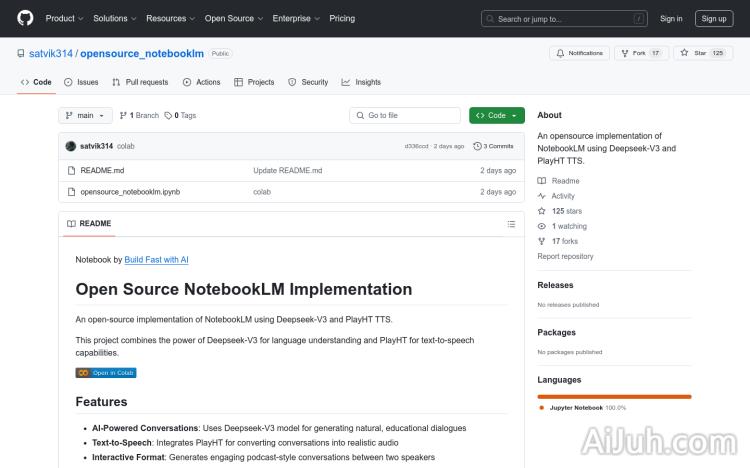Click the Open in Colab badge

106,373
